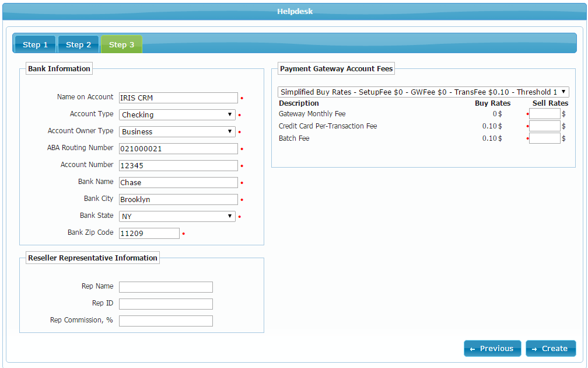The image size is (588, 368).
Task: Click the Account Number input
Action: point(178,166)
